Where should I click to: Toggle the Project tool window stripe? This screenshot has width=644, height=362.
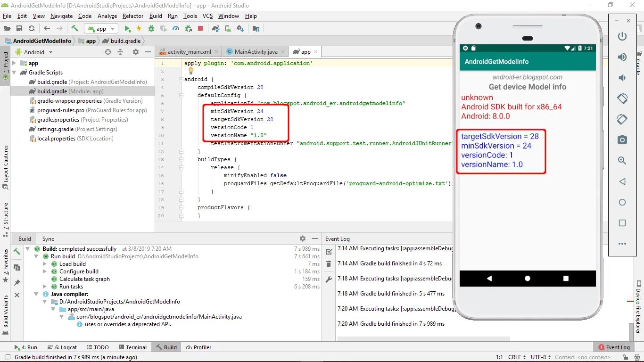point(5,66)
